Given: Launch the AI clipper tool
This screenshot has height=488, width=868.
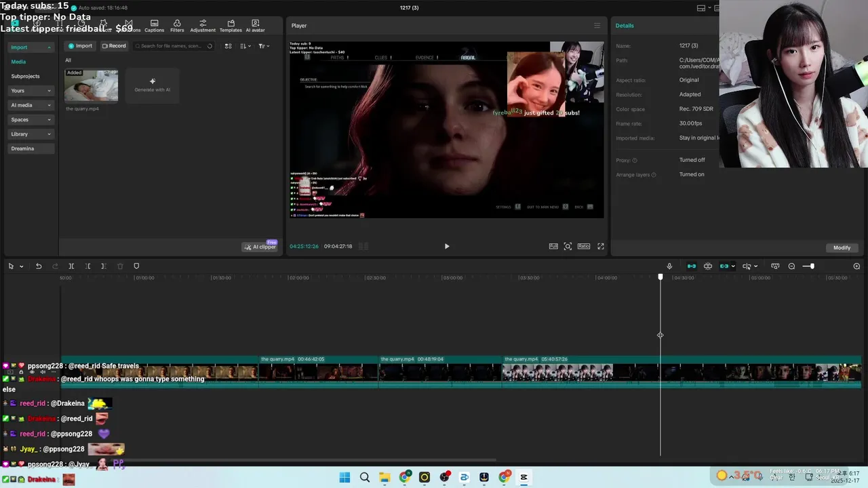Looking at the screenshot, I should (x=260, y=247).
